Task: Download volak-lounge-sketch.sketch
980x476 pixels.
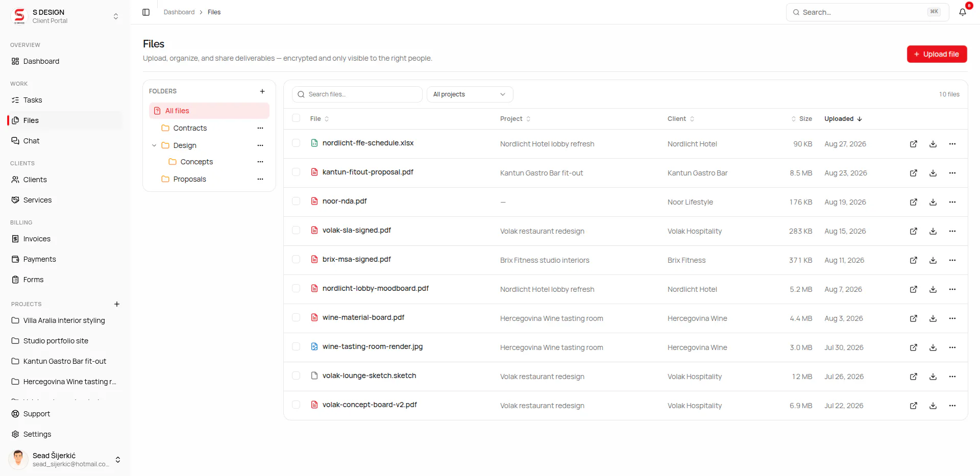Action: [x=933, y=377]
